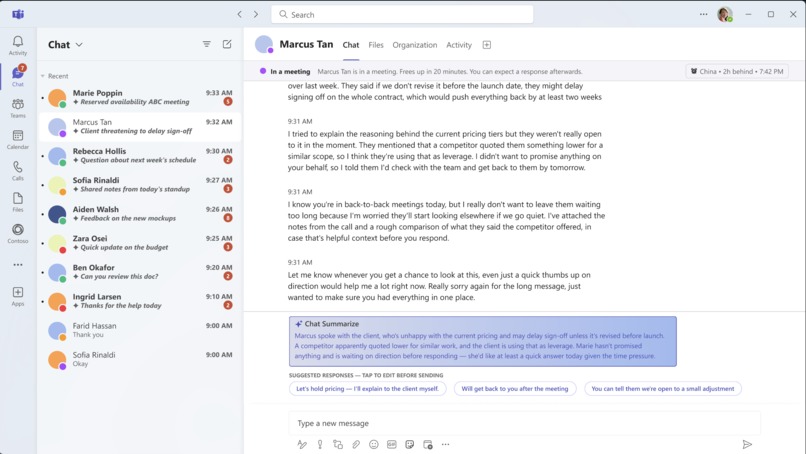Image resolution: width=806 pixels, height=454 pixels.
Task: Open Sofia Rinaldi 'Okay' chat
Action: coord(139,359)
